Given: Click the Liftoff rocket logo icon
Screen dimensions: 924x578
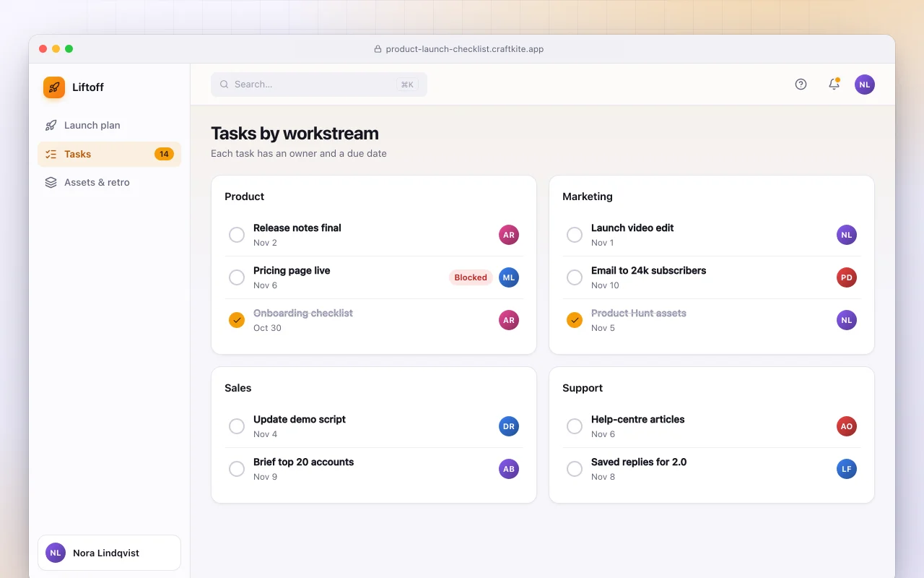Looking at the screenshot, I should (x=54, y=87).
